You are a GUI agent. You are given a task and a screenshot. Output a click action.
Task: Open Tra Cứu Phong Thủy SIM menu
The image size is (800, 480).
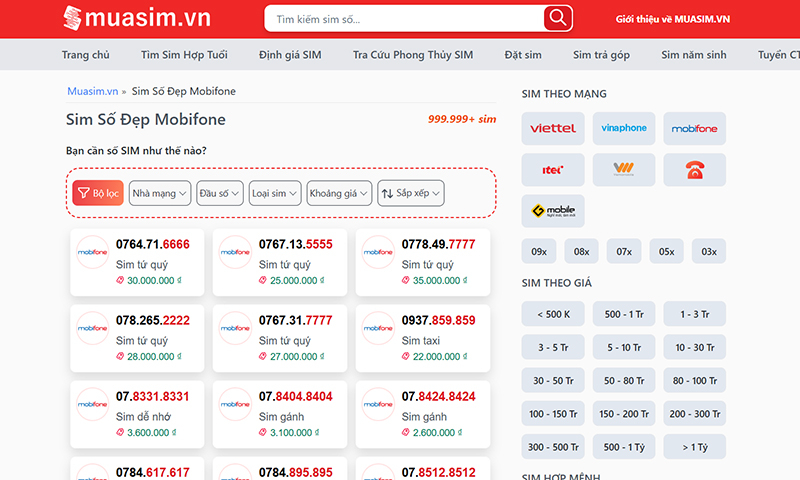pos(413,55)
